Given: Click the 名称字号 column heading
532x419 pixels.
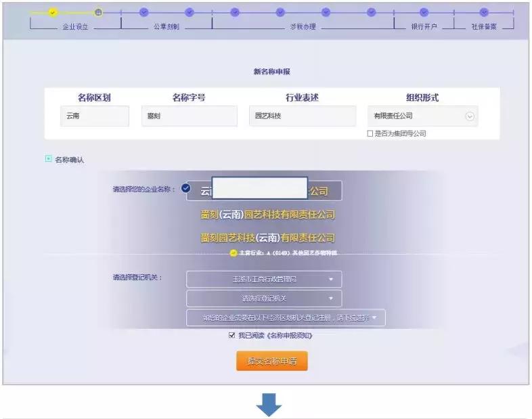Looking at the screenshot, I should [x=189, y=97].
